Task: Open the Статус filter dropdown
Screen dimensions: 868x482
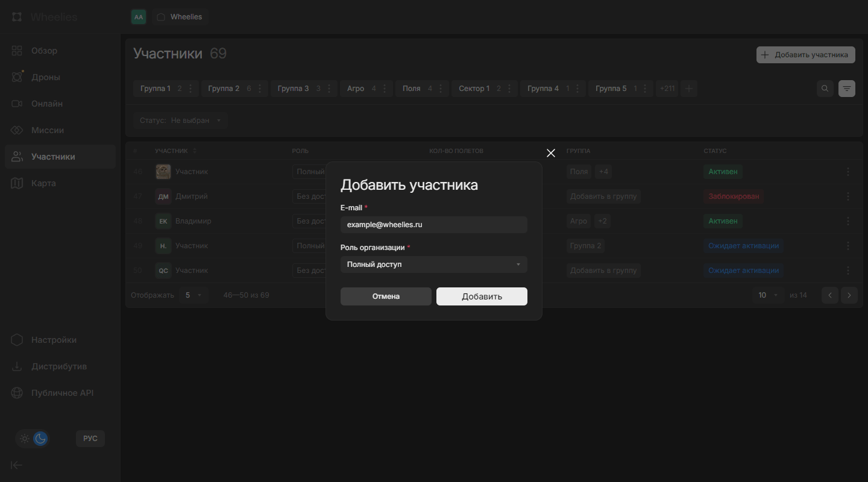Action: point(180,120)
